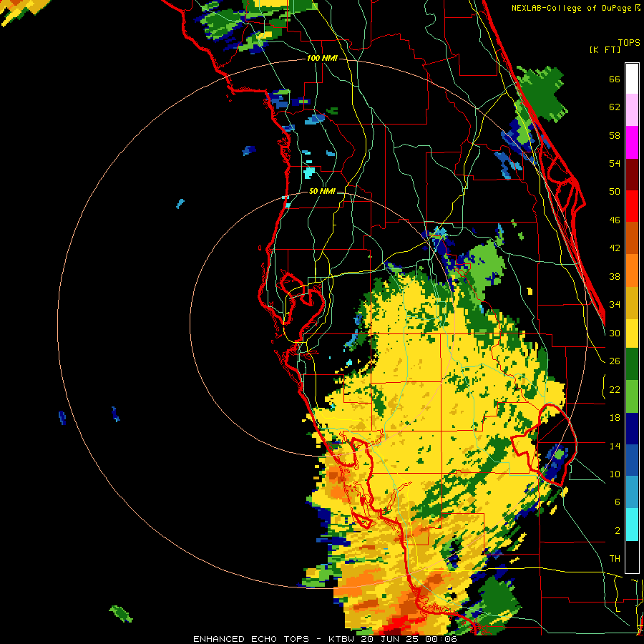This screenshot has width=644, height=644.
Task: Click the maroon legend color block
Action: click(x=632, y=175)
